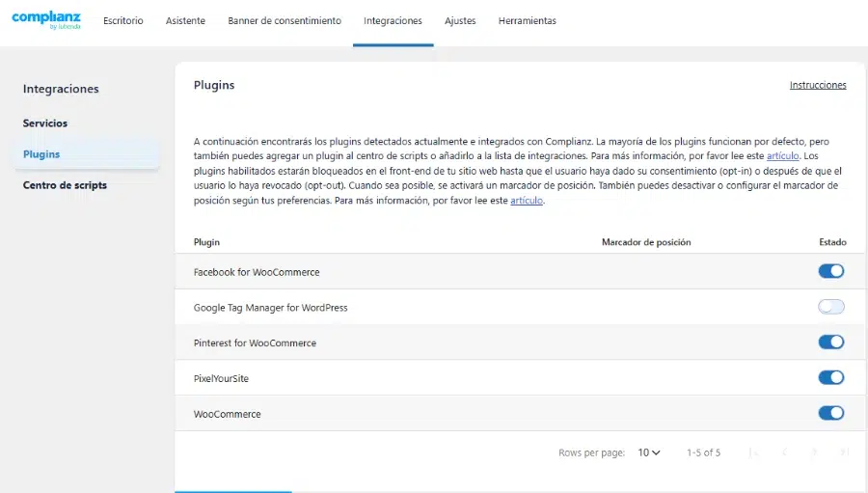Switch to the Asistente tab
The image size is (868, 493).
coord(185,20)
